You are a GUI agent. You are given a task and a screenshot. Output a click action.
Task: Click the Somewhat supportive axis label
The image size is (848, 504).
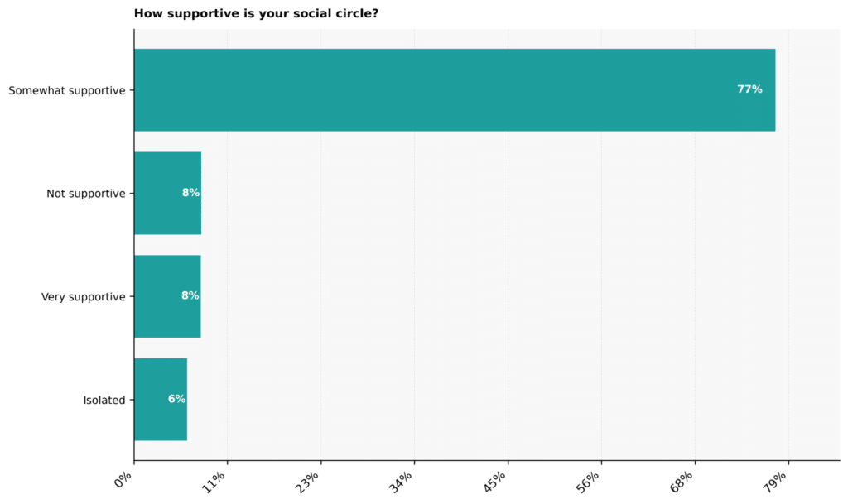pos(67,91)
